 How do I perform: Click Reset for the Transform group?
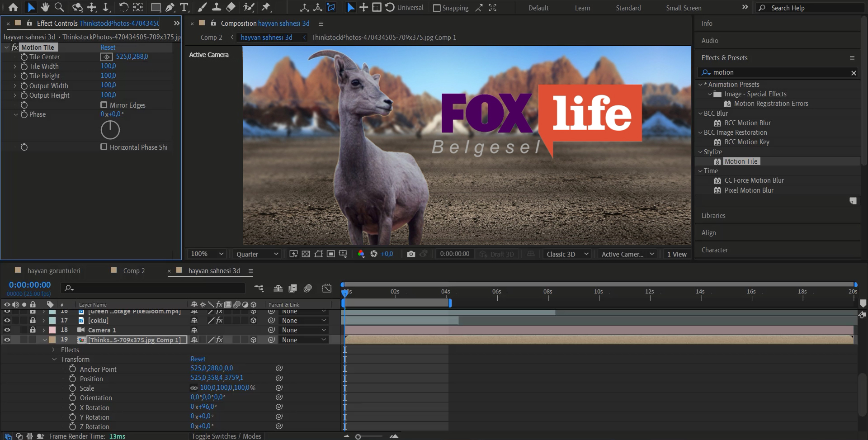click(x=198, y=359)
